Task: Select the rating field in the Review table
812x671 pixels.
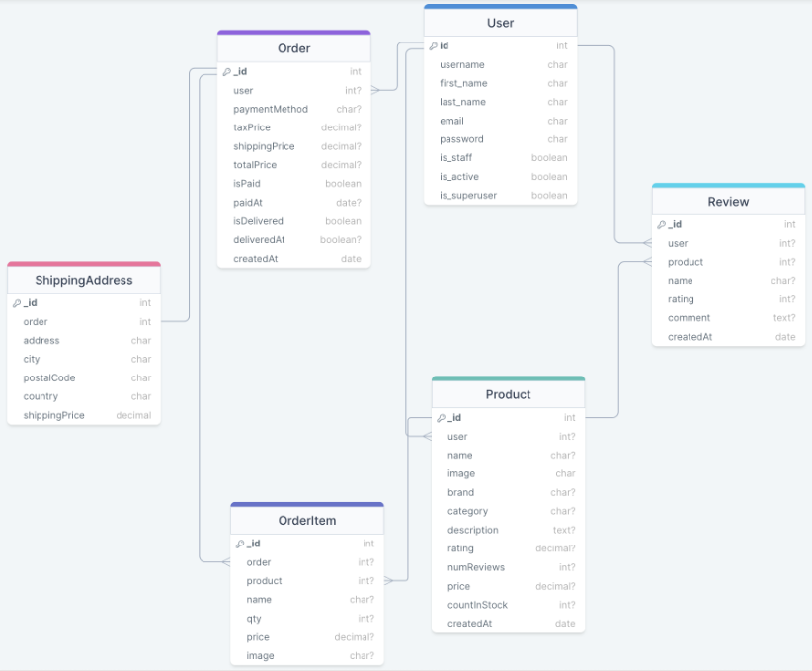Action: (728, 299)
